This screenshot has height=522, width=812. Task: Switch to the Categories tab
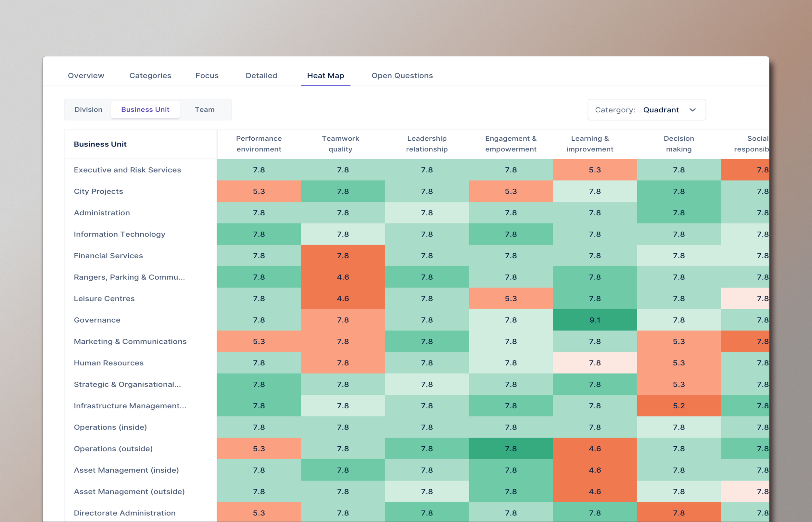[x=150, y=76]
